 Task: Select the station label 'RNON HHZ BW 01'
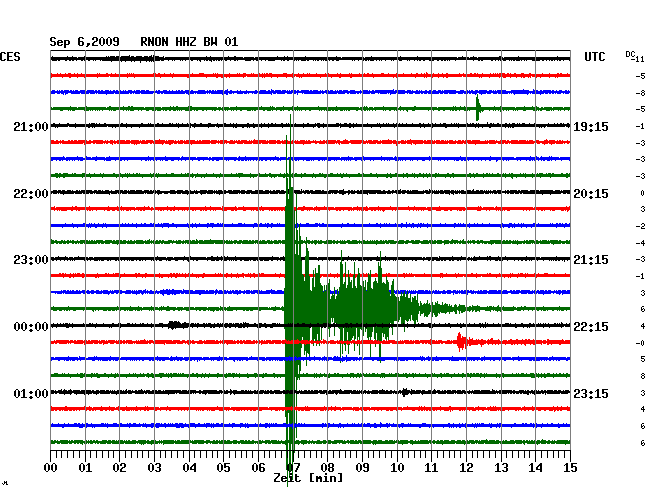[x=189, y=42]
